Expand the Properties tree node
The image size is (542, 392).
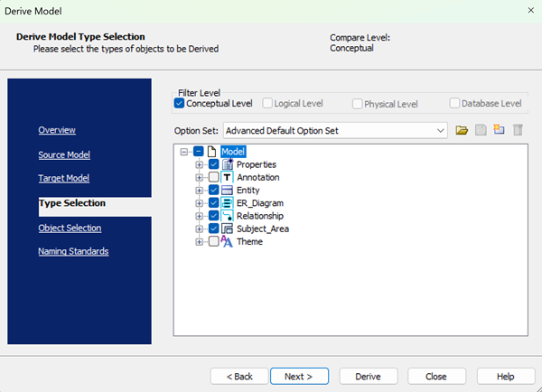(x=200, y=165)
